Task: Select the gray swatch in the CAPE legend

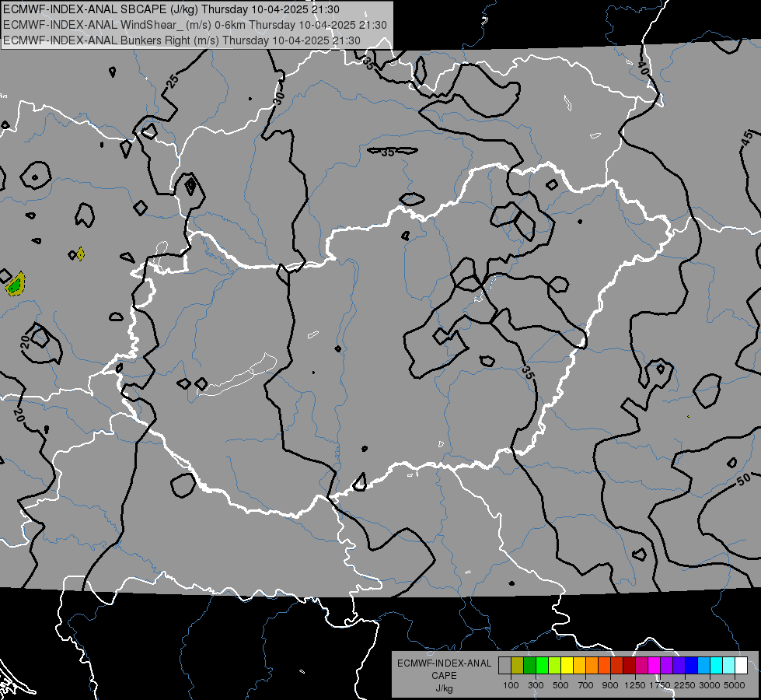Action: click(504, 666)
